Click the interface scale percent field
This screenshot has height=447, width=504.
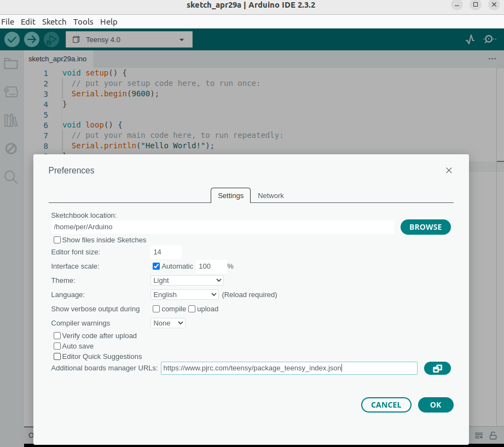[211, 266]
